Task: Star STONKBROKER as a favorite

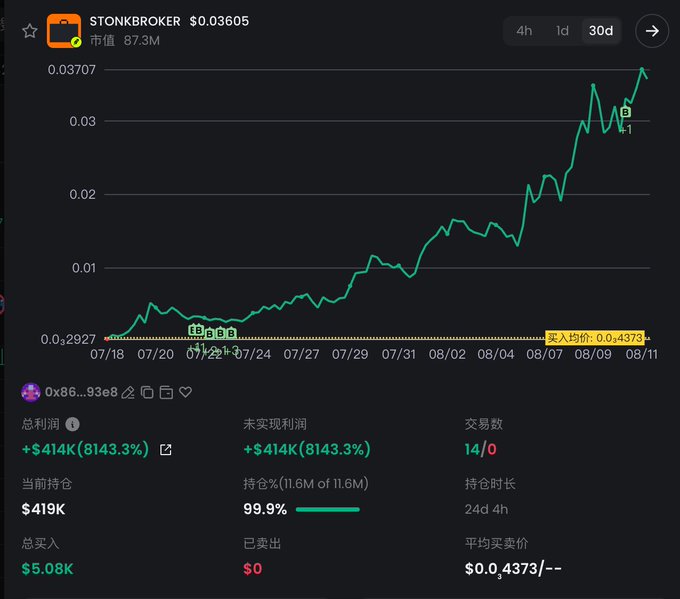Action: 29,31
